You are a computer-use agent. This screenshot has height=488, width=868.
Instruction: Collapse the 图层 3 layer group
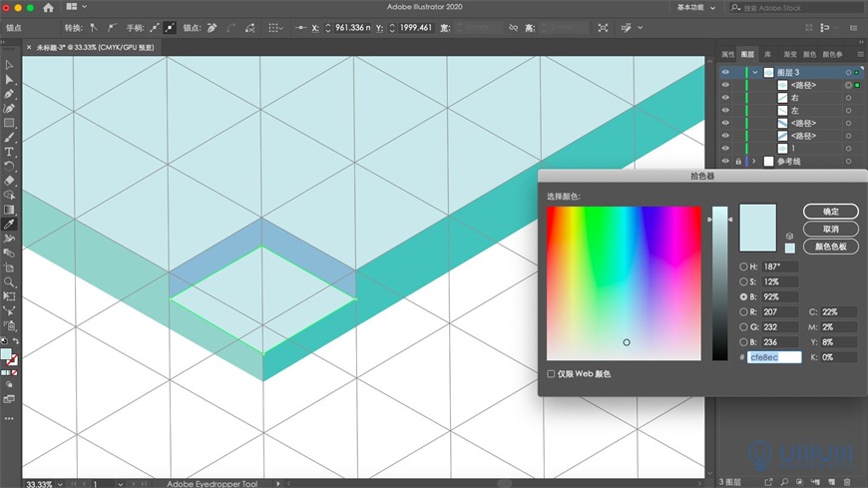pyautogui.click(x=754, y=73)
